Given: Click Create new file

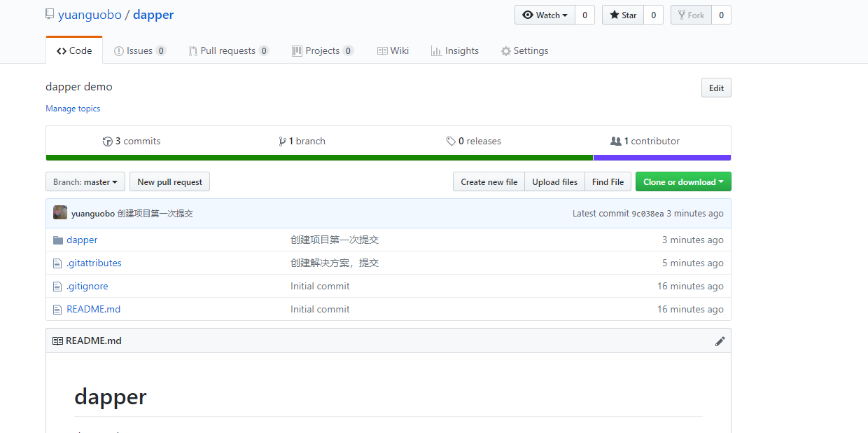Looking at the screenshot, I should [489, 182].
